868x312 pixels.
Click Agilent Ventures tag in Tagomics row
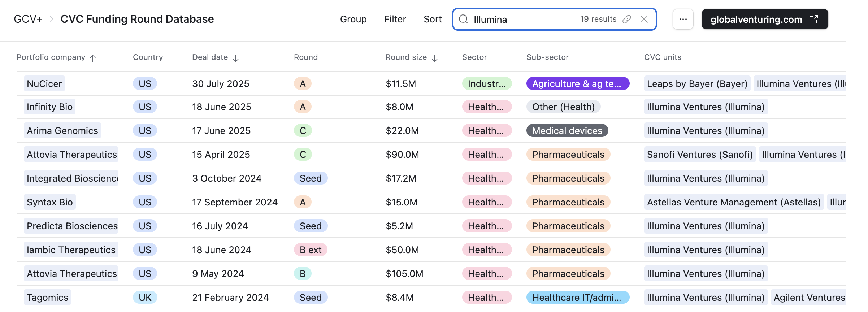[808, 297]
